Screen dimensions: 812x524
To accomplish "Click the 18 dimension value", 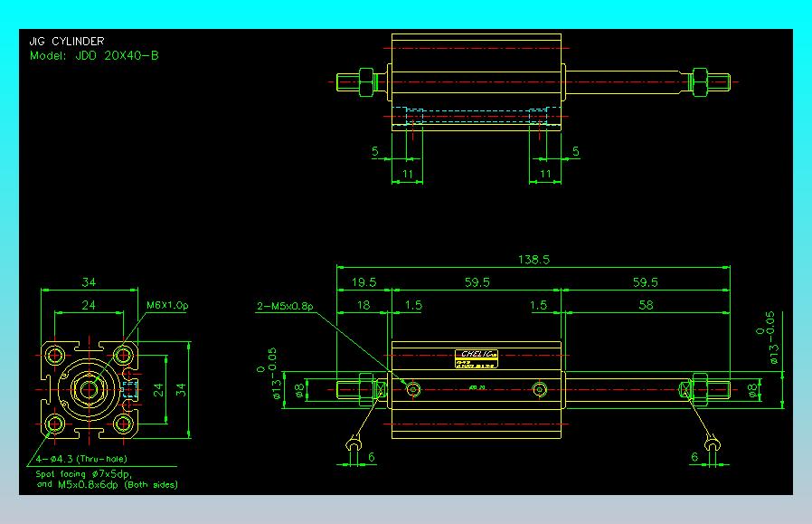I will click(x=364, y=305).
